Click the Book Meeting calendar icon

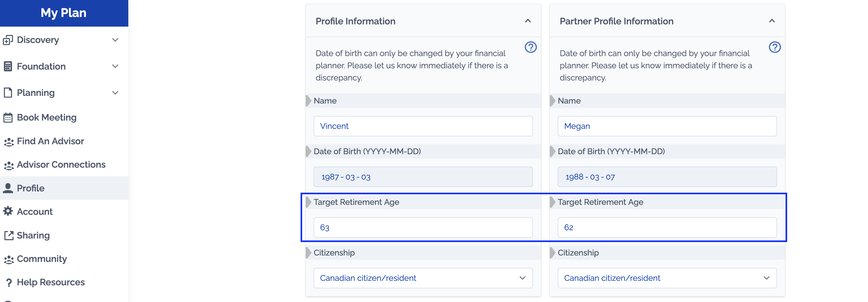coord(8,118)
